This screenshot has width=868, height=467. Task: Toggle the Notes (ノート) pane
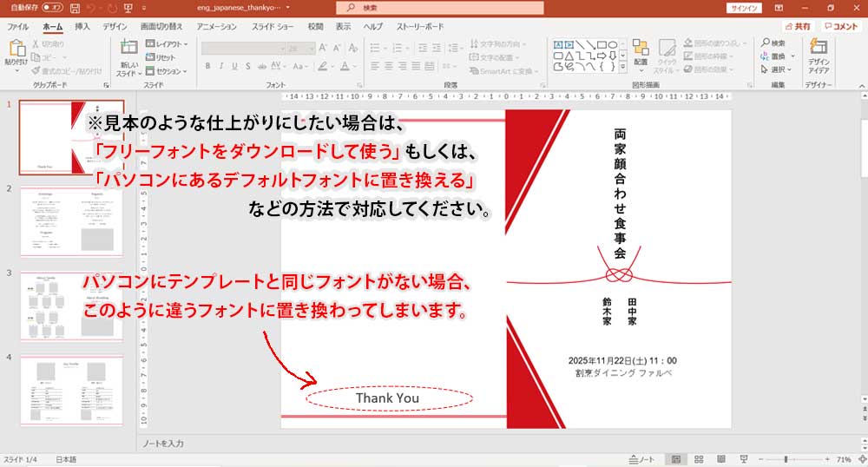pos(642,459)
